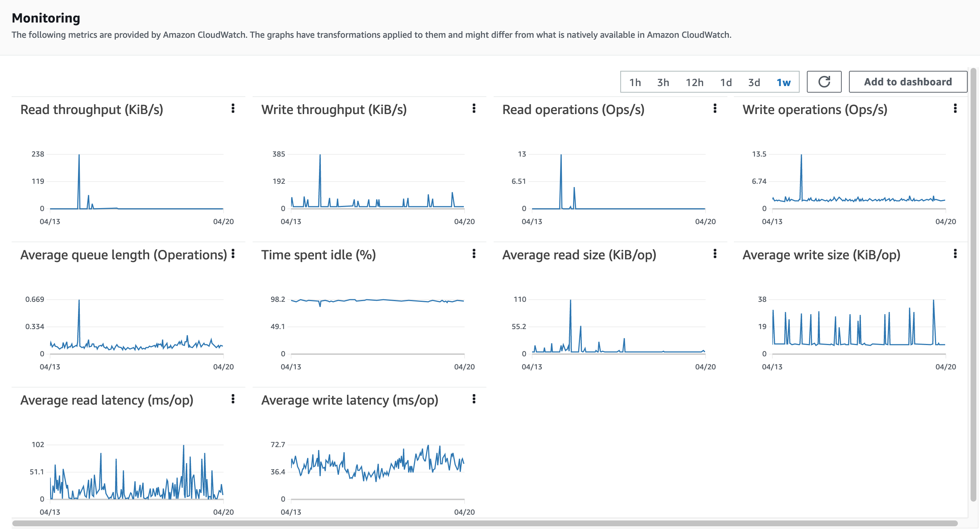Click the currently selected 1w option
This screenshot has height=531, width=980.
click(783, 82)
